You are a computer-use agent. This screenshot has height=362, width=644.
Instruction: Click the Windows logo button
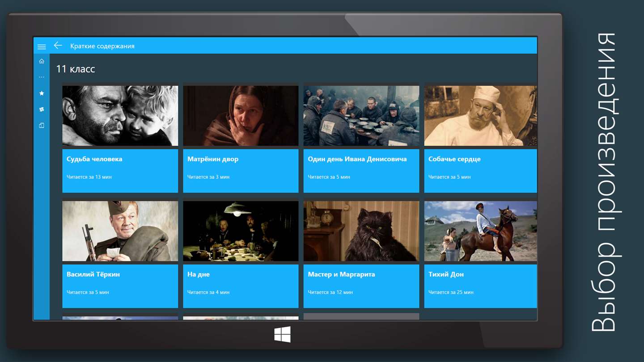click(x=283, y=334)
